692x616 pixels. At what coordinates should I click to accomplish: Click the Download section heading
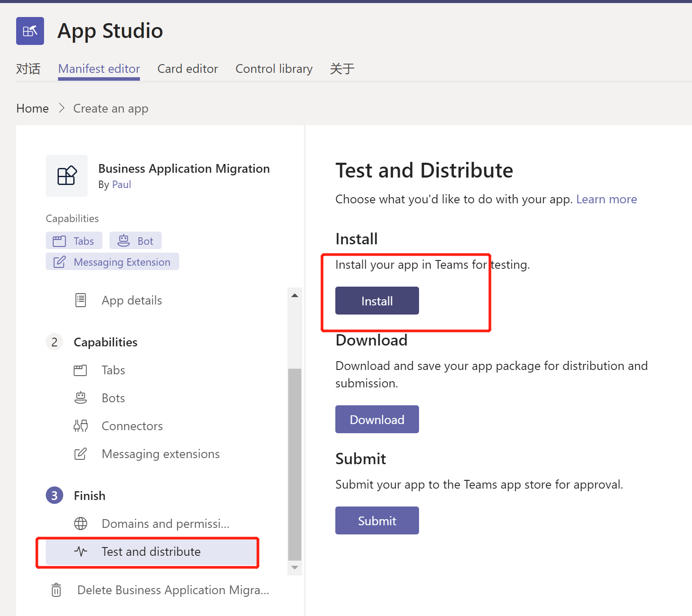372,340
